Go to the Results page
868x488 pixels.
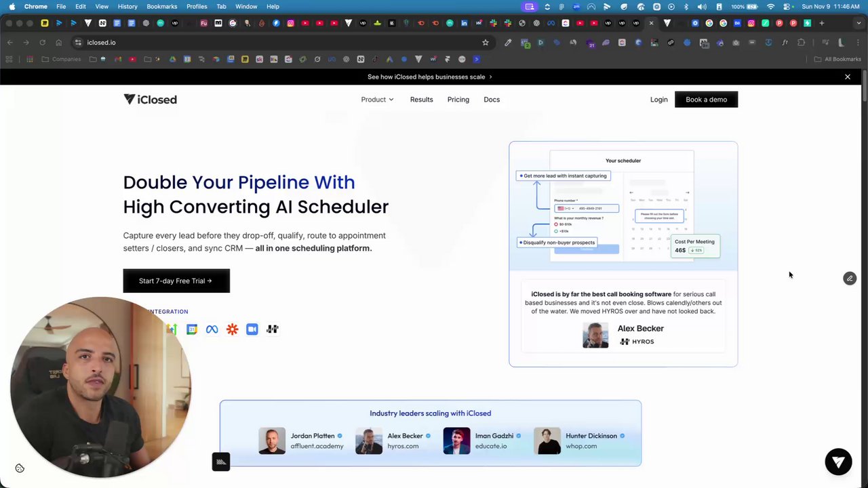(421, 100)
